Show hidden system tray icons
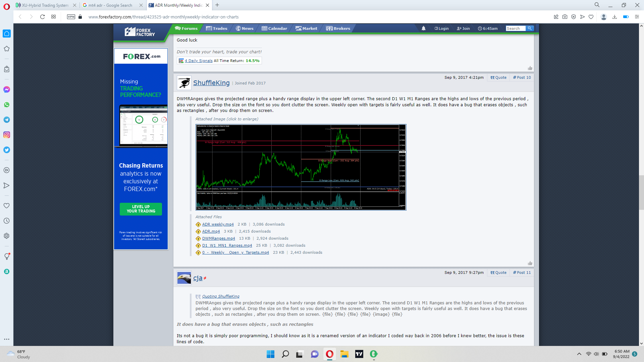The height and width of the screenshot is (362, 644). coord(579,354)
